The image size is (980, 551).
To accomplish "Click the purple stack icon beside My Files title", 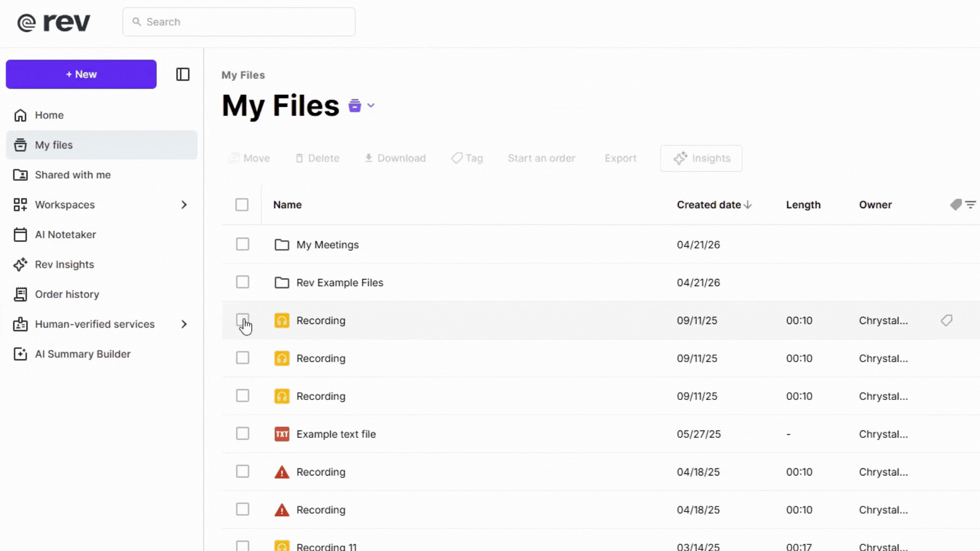I will 355,106.
